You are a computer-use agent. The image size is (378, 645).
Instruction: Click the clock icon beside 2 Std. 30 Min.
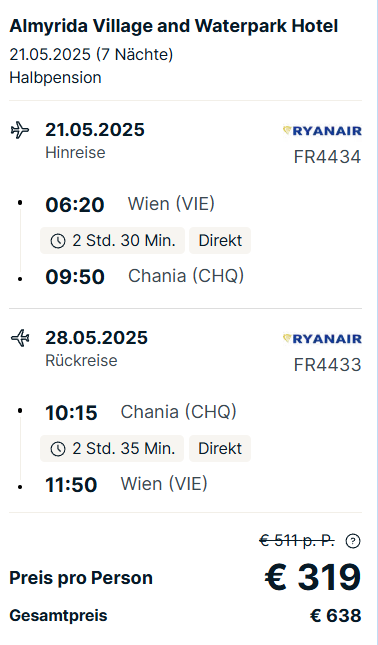pos(58,241)
